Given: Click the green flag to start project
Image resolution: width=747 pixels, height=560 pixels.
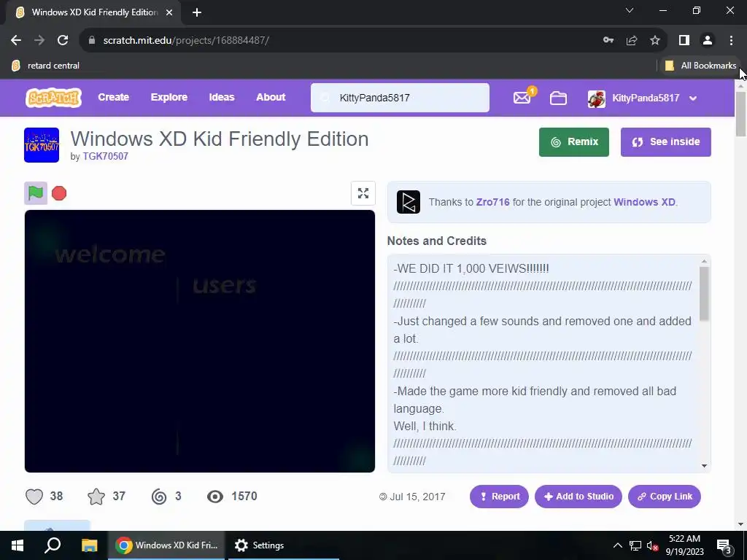Looking at the screenshot, I should (36, 193).
